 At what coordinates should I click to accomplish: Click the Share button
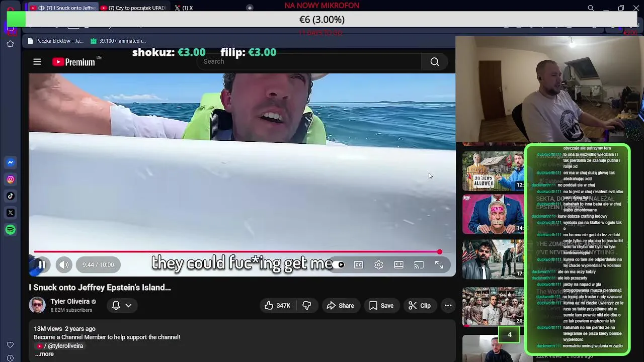click(340, 305)
